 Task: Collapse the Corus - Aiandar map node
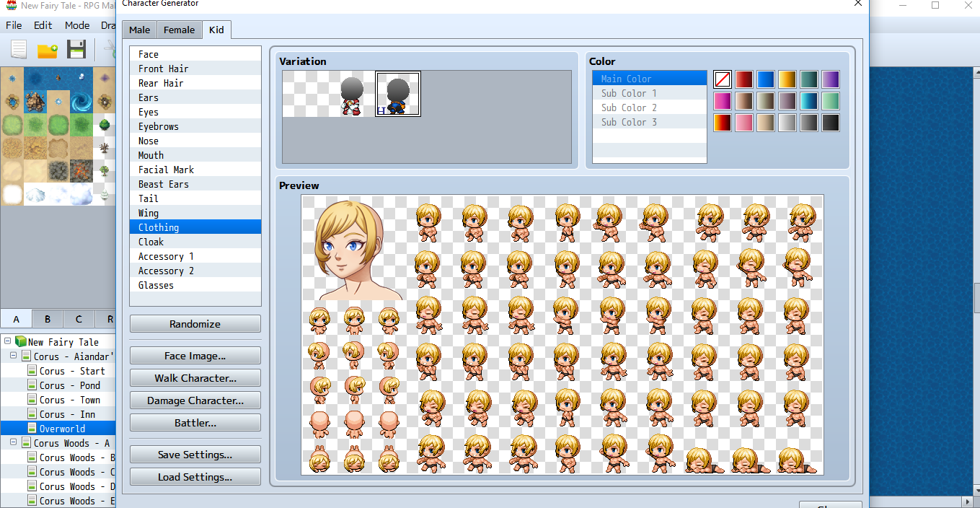[x=13, y=356]
